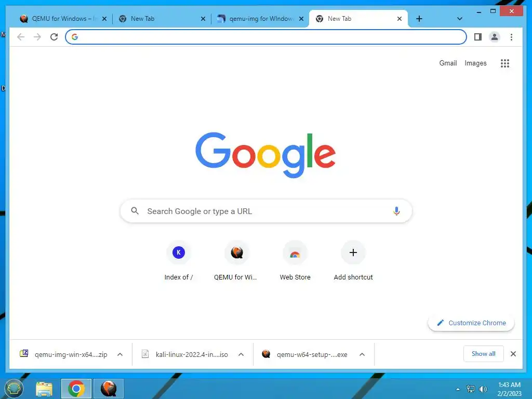Open Chrome side panel icon
This screenshot has height=399, width=532.
(x=478, y=37)
